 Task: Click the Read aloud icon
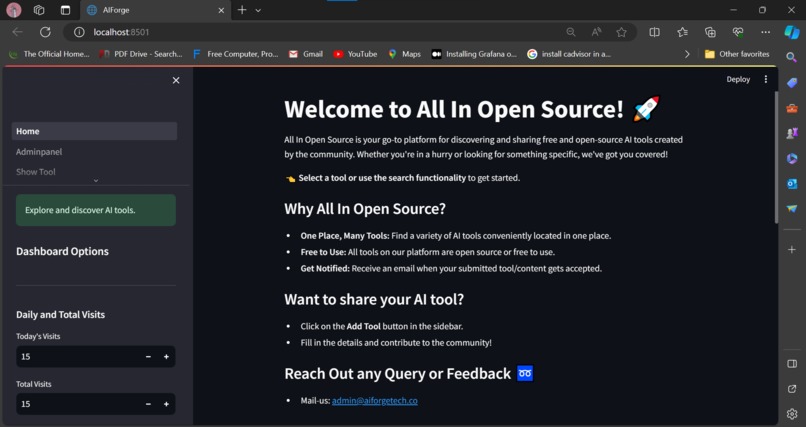[x=596, y=32]
